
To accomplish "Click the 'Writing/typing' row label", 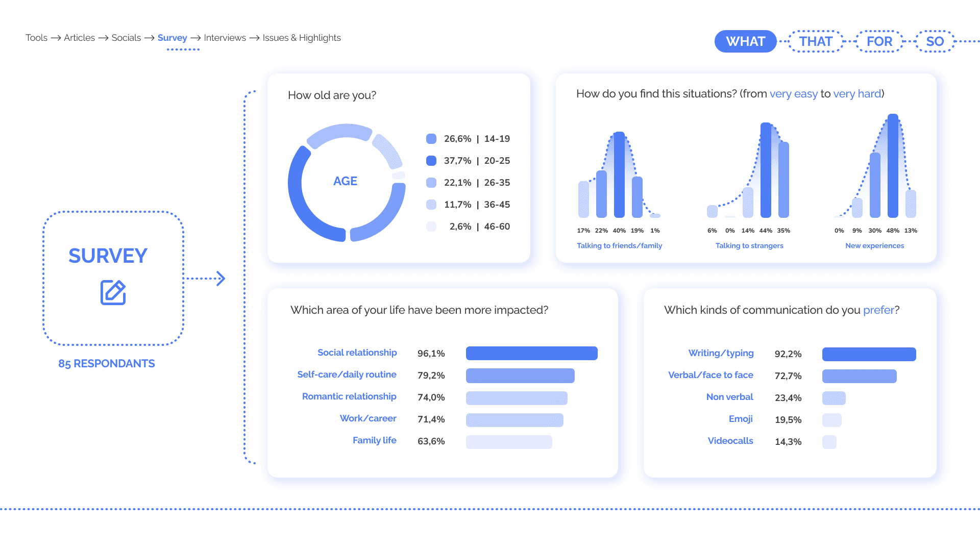I will (721, 353).
